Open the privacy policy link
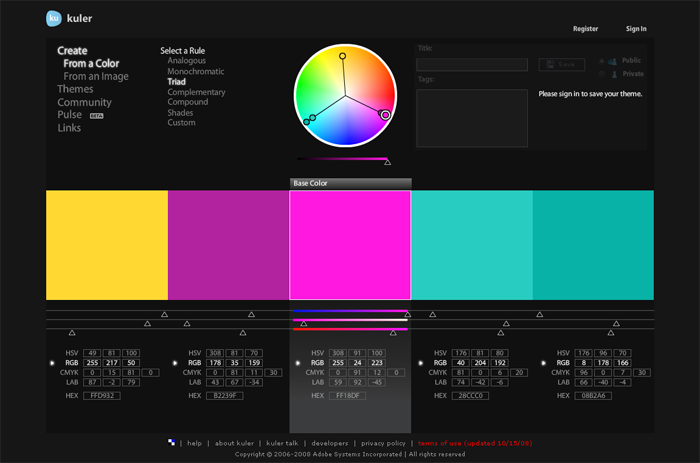The image size is (700, 463). coord(383,443)
